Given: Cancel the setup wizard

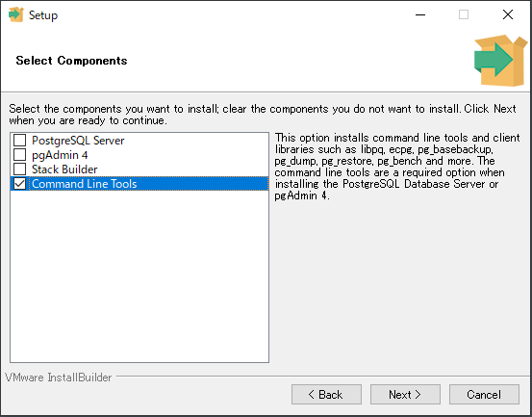Looking at the screenshot, I should [484, 395].
